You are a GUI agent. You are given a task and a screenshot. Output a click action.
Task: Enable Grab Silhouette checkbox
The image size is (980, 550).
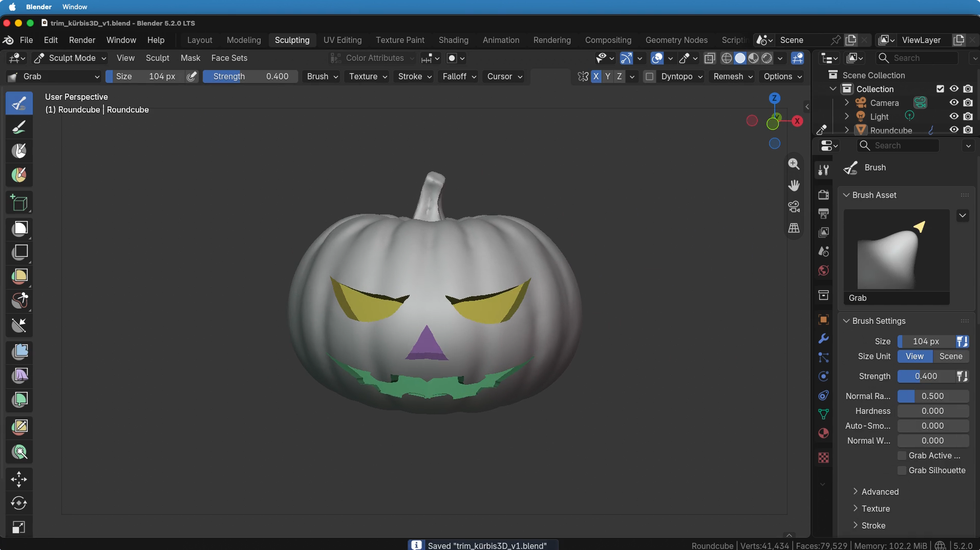click(902, 470)
